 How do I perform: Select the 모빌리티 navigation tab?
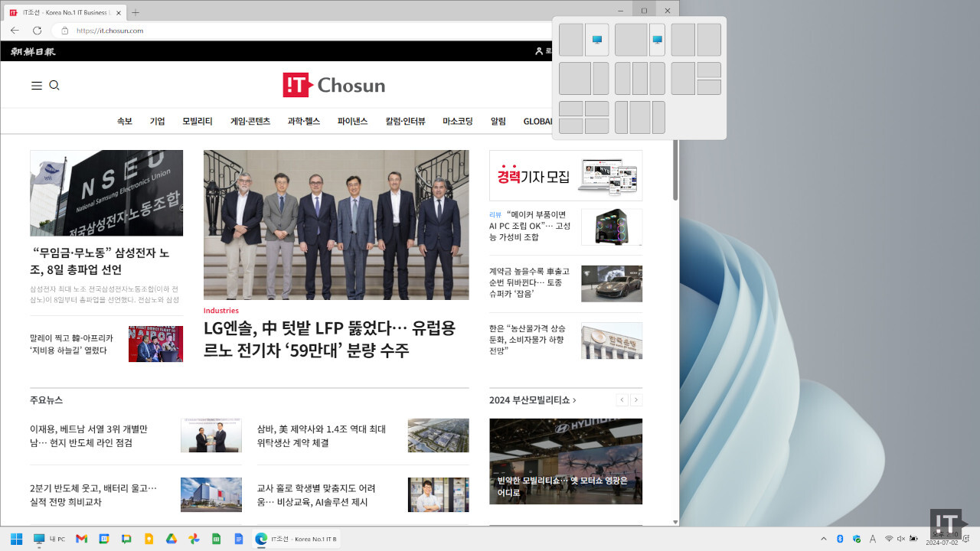pyautogui.click(x=198, y=121)
